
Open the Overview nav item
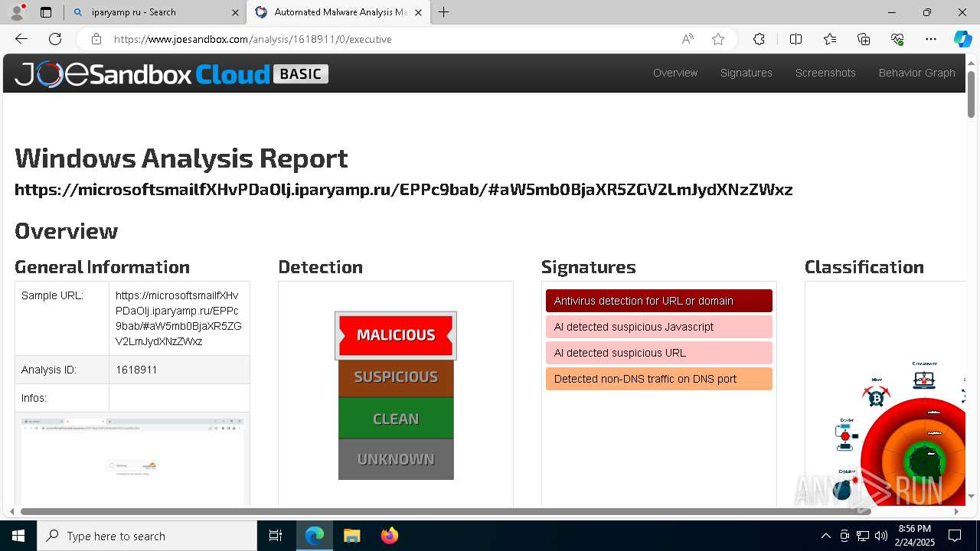(x=675, y=73)
